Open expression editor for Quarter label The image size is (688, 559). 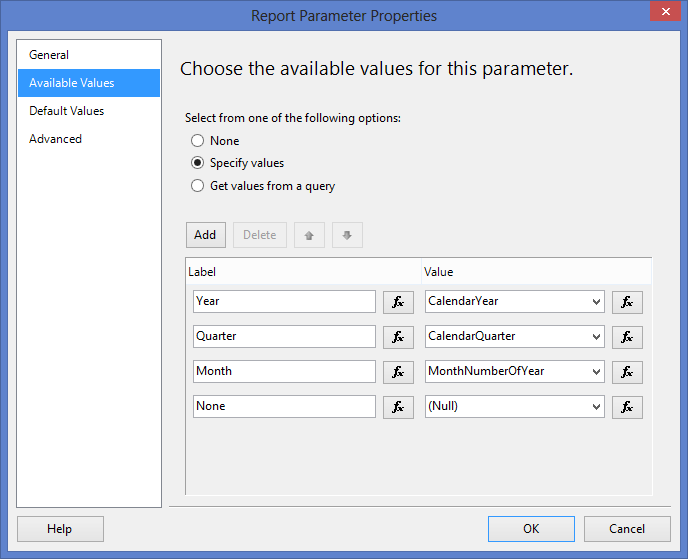(x=398, y=337)
